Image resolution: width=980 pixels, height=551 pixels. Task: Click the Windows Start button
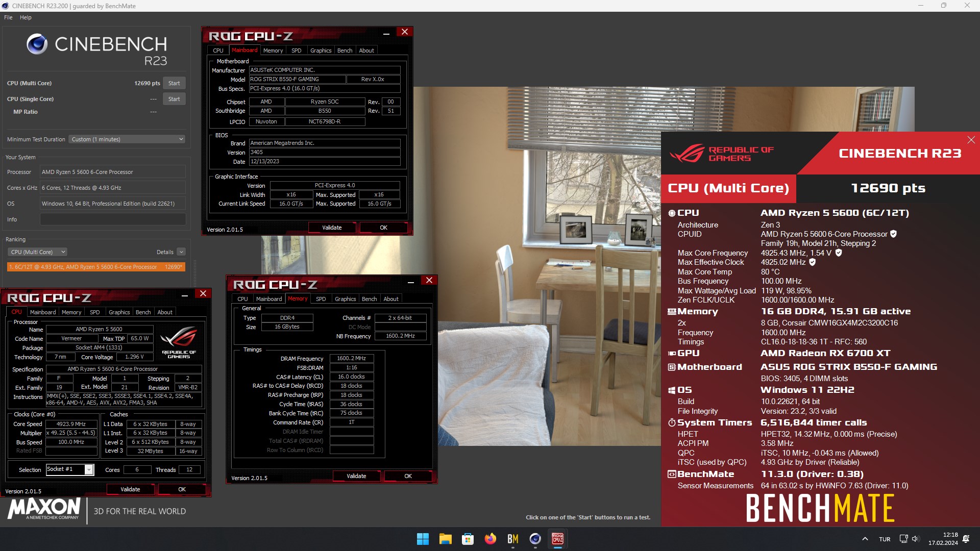[423, 539]
